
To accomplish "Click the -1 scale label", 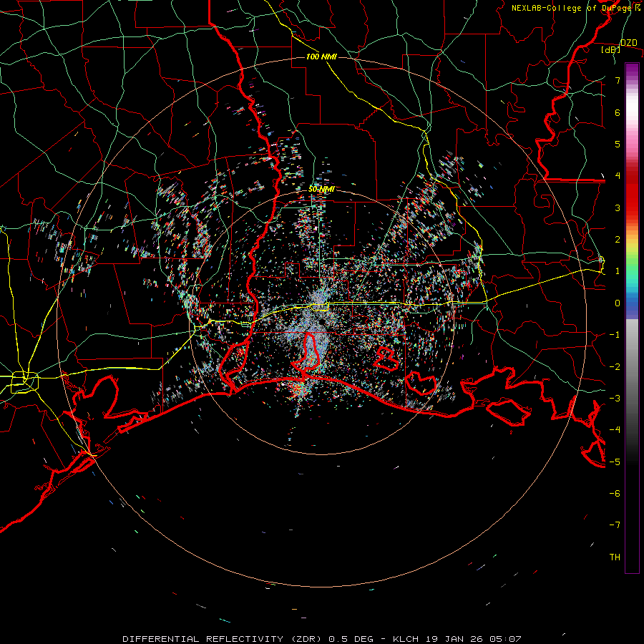I will [x=615, y=335].
